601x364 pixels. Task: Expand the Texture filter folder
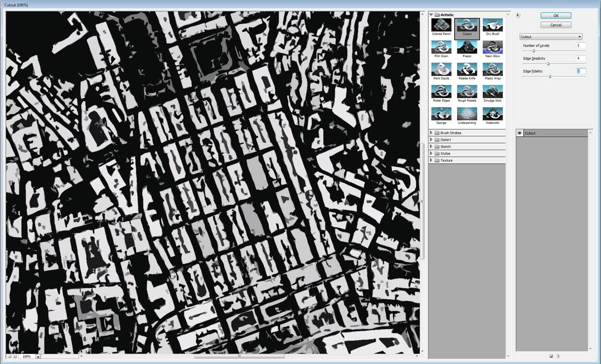431,160
